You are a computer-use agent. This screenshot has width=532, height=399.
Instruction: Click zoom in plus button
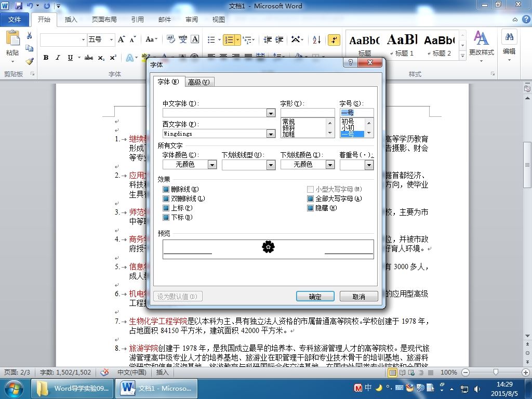tap(526, 373)
